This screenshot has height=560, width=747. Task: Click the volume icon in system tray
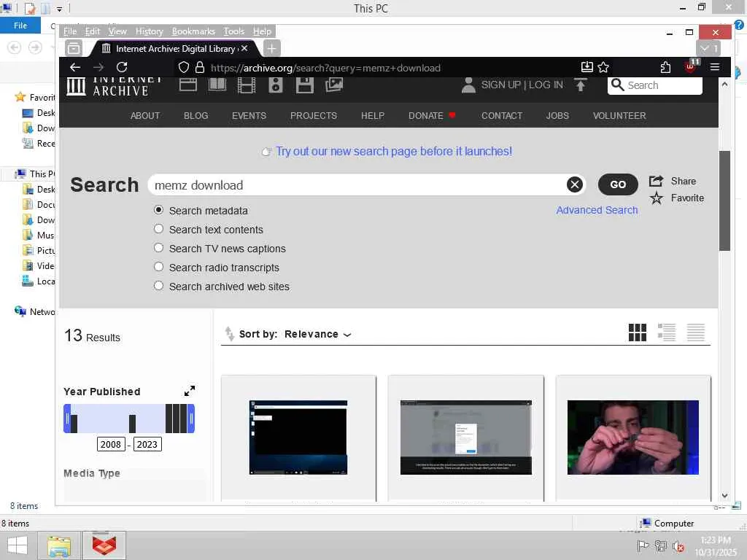click(678, 546)
